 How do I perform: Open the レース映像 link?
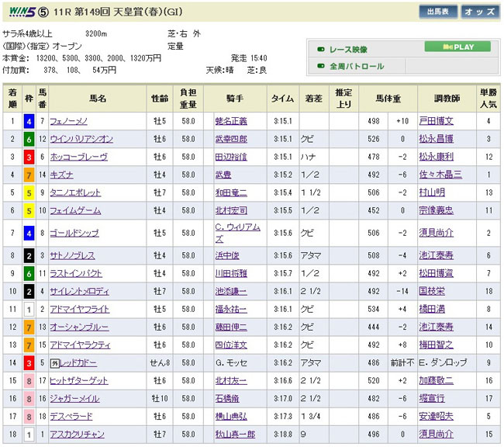(351, 49)
